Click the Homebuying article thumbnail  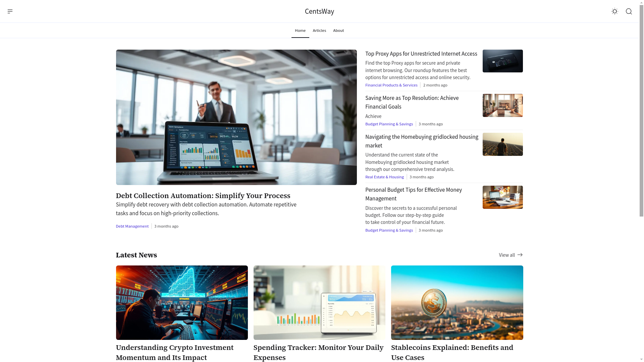tap(502, 144)
